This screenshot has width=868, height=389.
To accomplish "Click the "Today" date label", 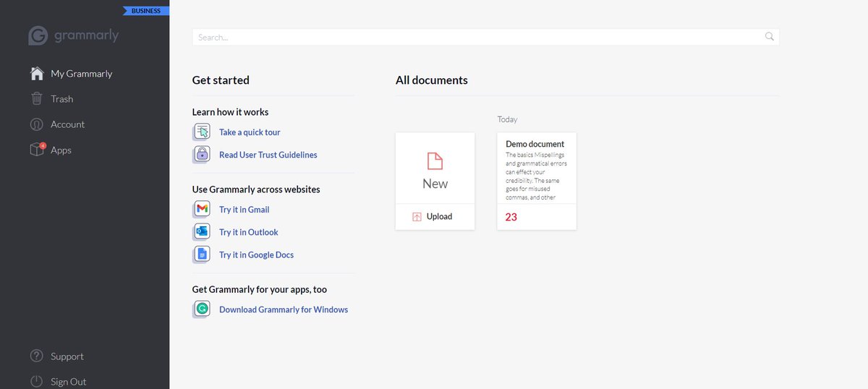I will pos(507,119).
